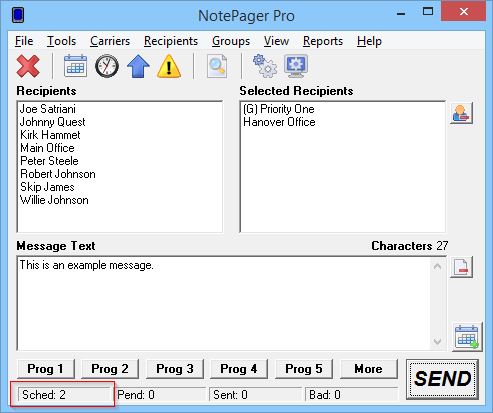Screen dimensions: 493x413
Task: Open the Carriers menu
Action: [110, 41]
